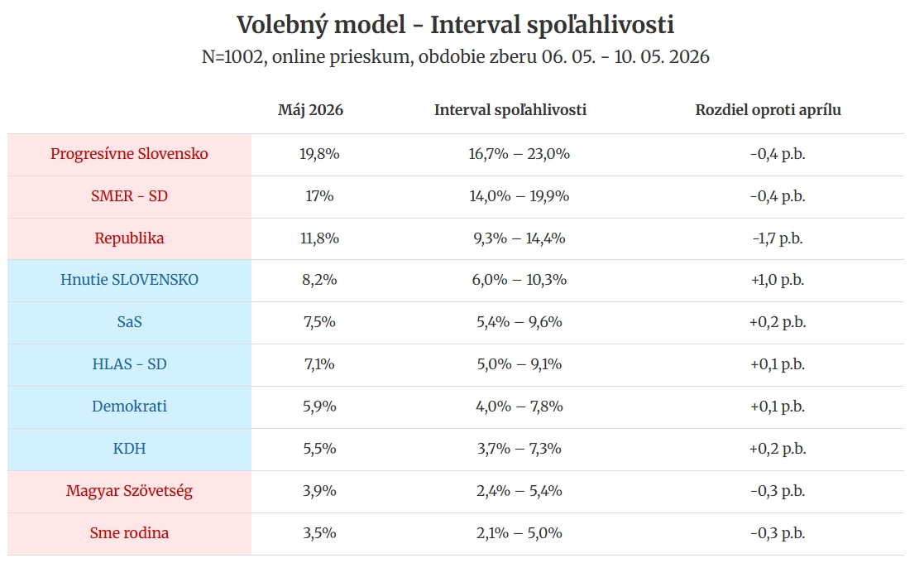Select the 2,1% – 5,0% interval cell
924x563 pixels.
[519, 533]
